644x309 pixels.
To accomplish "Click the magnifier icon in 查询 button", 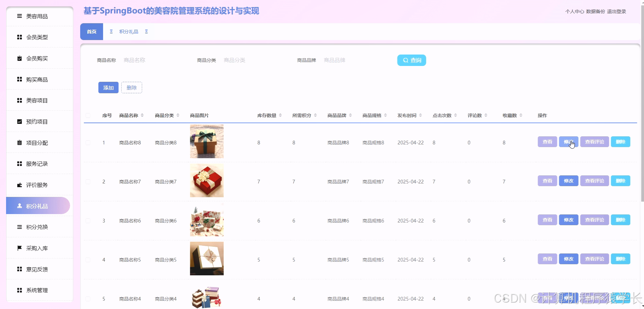I will (x=406, y=60).
